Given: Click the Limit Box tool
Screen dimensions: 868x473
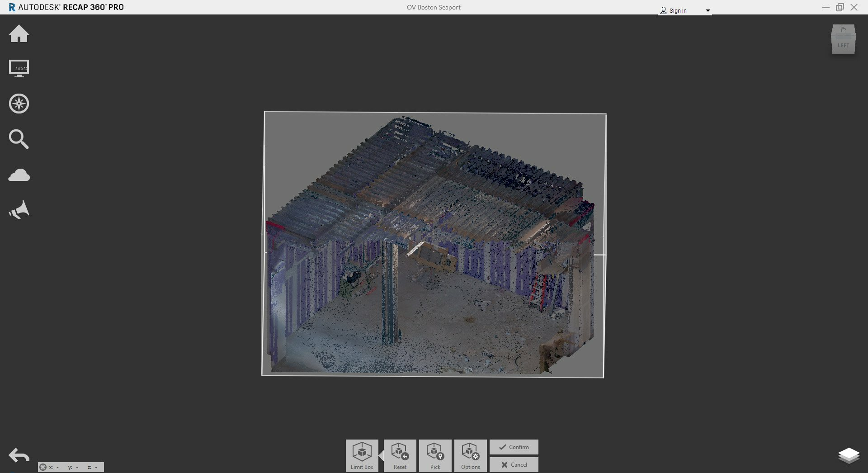Looking at the screenshot, I should (x=362, y=456).
